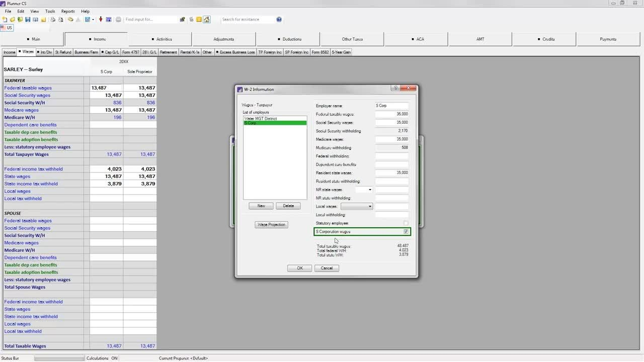The height and width of the screenshot is (362, 644).
Task: Expand the Local wages dropdown
Action: point(370,206)
